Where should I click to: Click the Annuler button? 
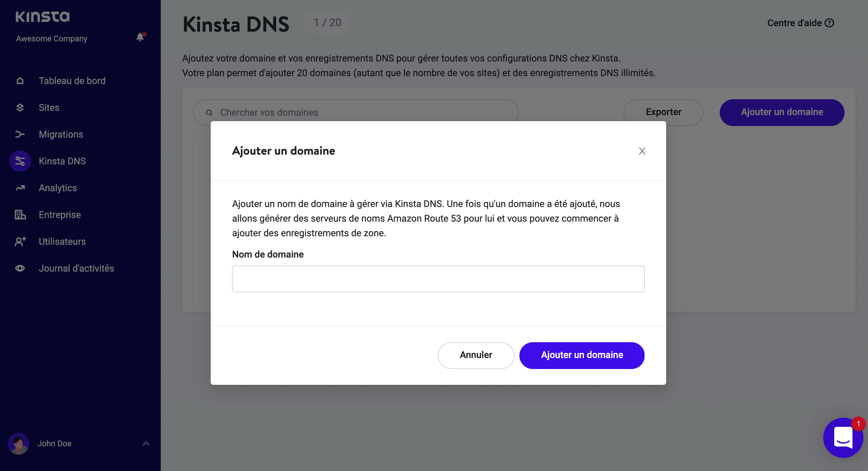pyautogui.click(x=476, y=355)
